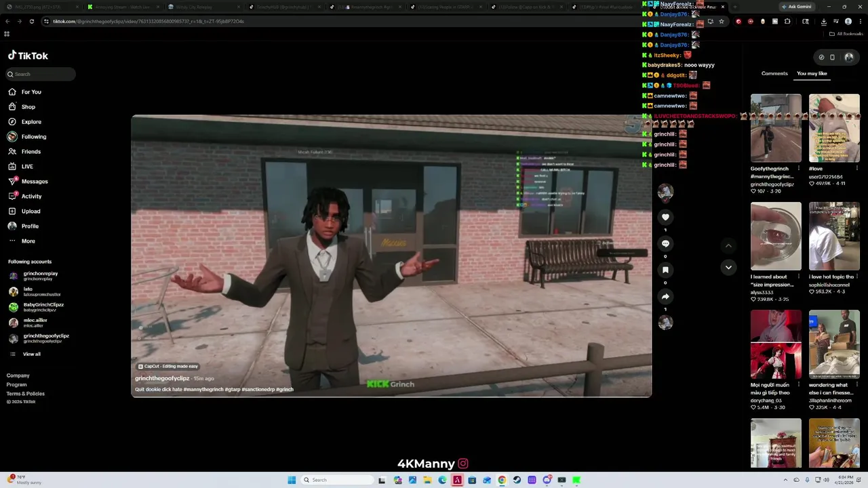Open creator avatar above like button
Screen dimensions: 868x488
(665, 191)
